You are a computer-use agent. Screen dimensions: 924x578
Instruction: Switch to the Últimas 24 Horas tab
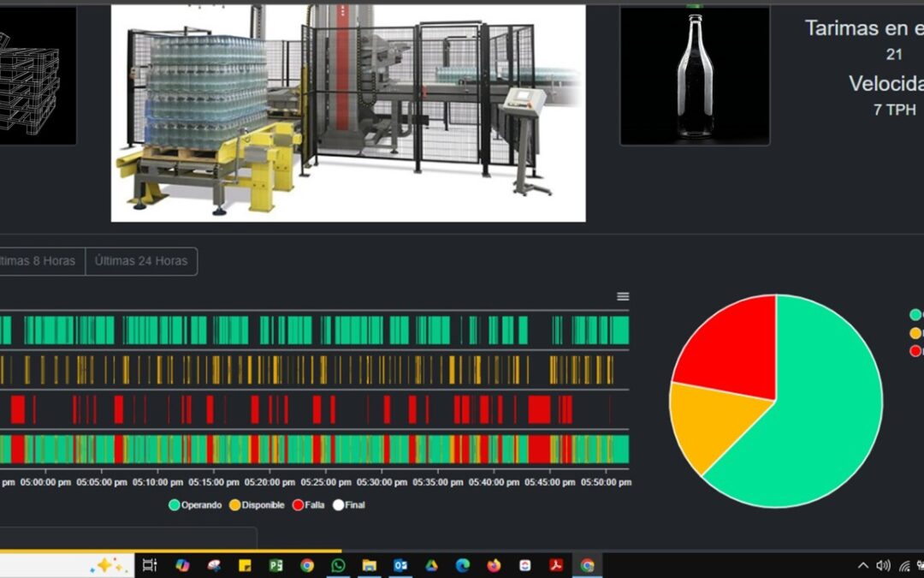(x=141, y=260)
